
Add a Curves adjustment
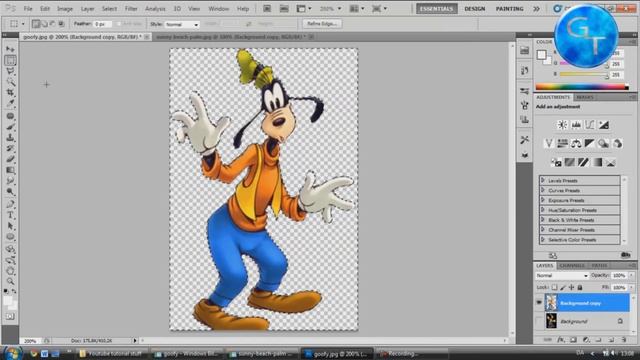pos(590,125)
